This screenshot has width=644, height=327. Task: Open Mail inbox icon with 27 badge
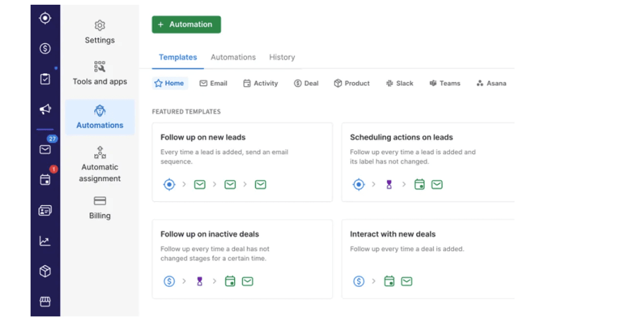coord(45,149)
